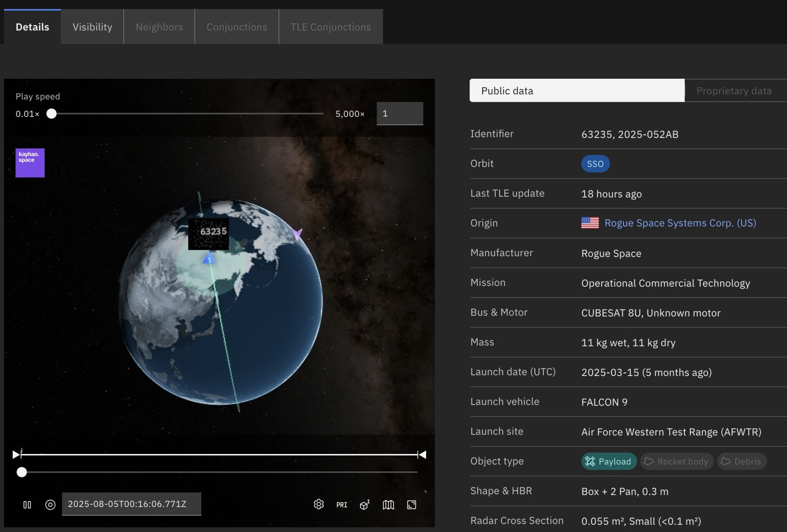Open the Conjunctions tab

237,27
